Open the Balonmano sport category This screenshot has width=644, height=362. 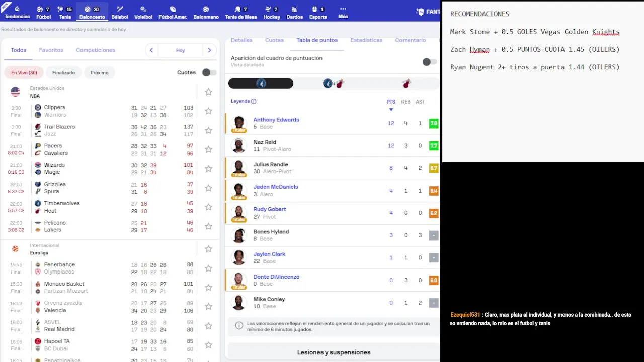coord(206,13)
